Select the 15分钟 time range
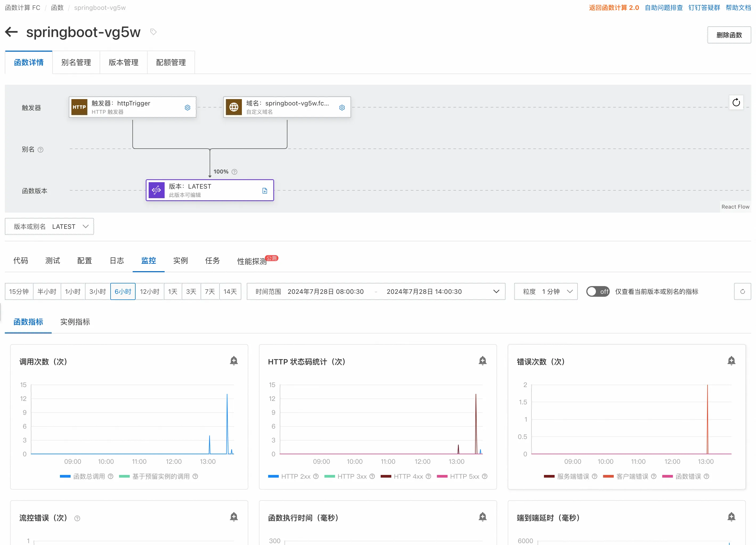Viewport: 756px width, 545px height. 19,291
